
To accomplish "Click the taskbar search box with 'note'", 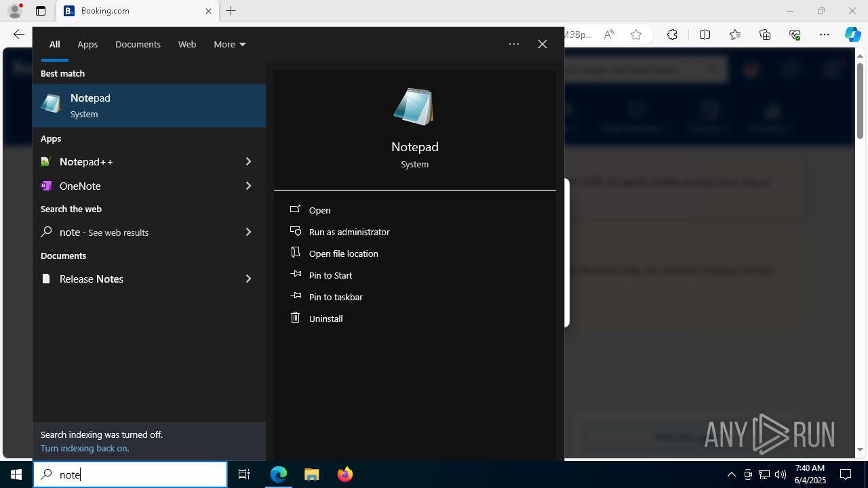I will pyautogui.click(x=130, y=474).
